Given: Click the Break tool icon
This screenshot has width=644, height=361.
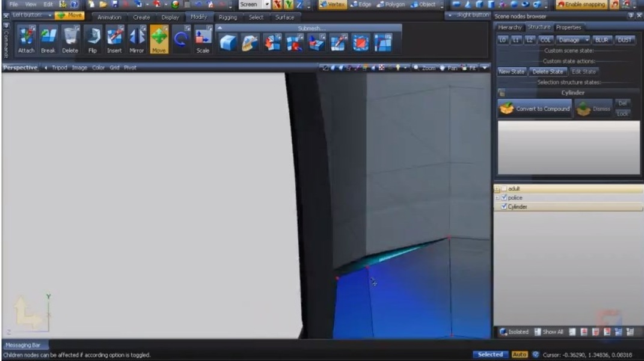Looking at the screenshot, I should point(48,39).
